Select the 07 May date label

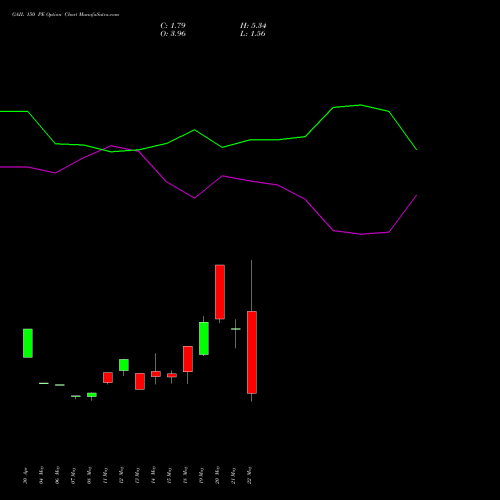tap(74, 476)
